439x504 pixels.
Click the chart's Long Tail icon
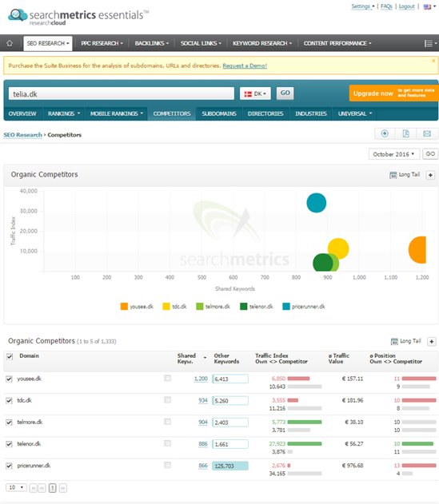[393, 175]
